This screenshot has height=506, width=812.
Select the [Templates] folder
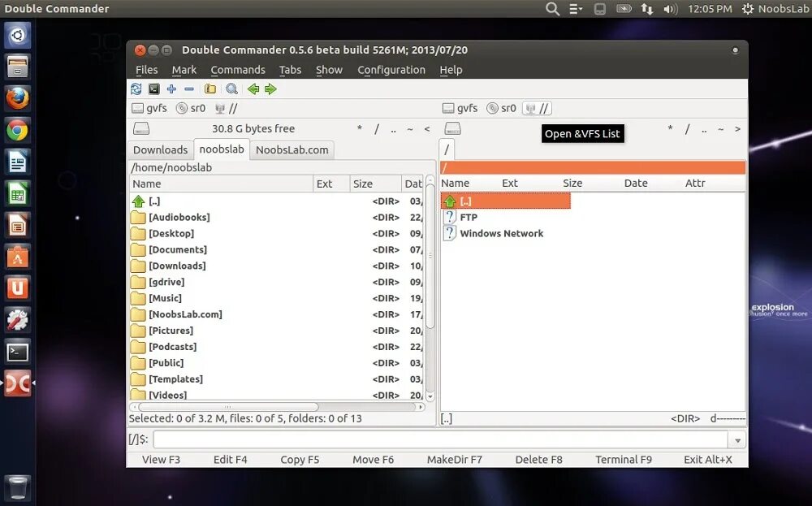(x=175, y=379)
